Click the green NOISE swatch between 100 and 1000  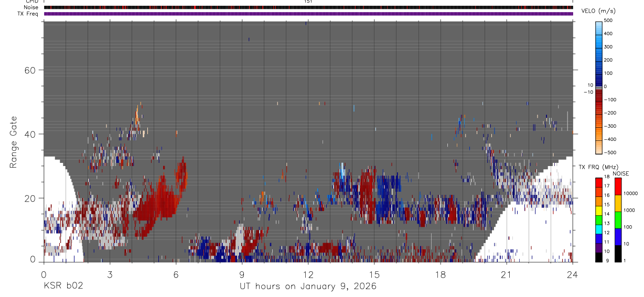(618, 220)
